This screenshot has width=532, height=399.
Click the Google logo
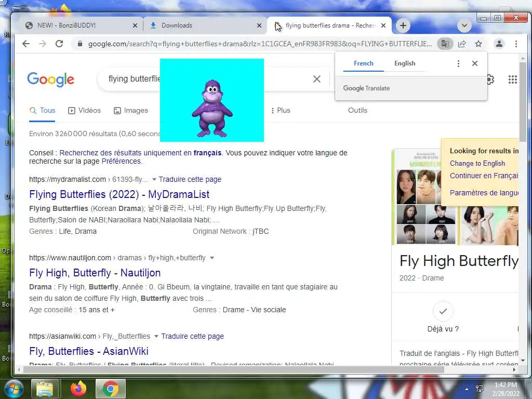(x=50, y=79)
